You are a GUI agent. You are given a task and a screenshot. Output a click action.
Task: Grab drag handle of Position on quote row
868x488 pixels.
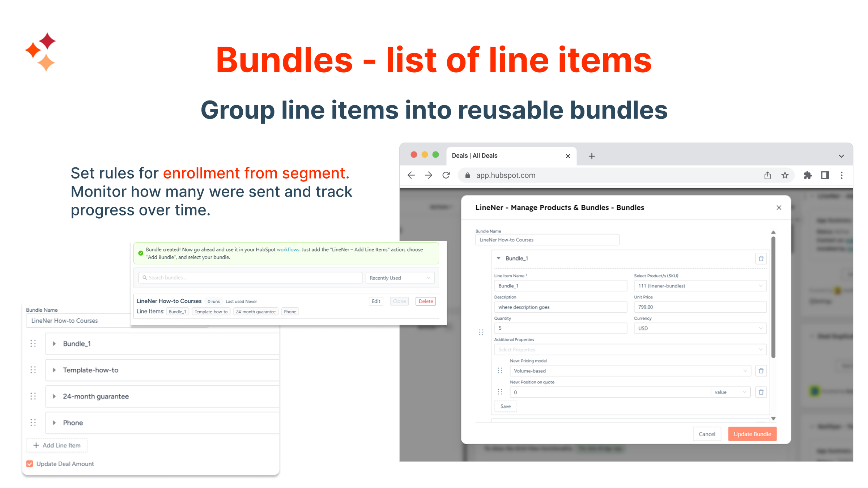point(500,392)
